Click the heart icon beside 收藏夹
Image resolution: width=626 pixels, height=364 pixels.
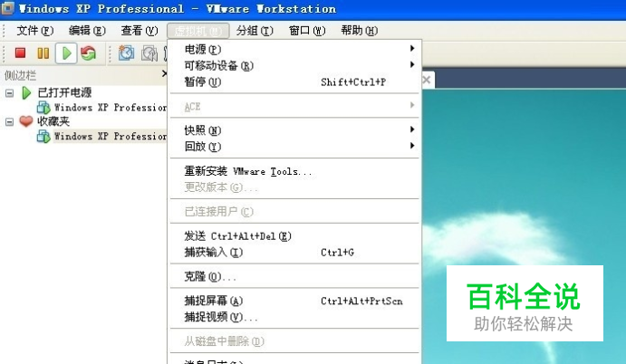[x=26, y=121]
